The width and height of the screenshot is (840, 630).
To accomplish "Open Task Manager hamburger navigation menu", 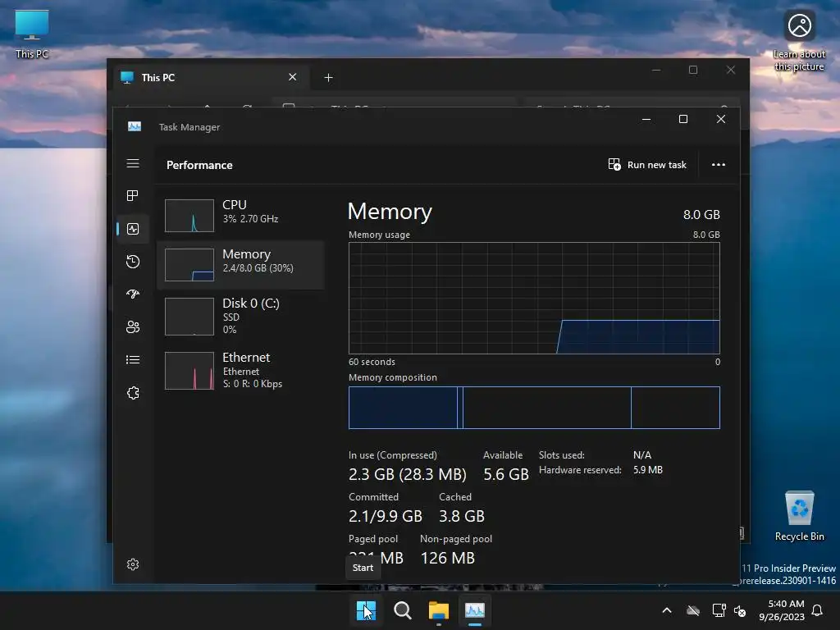I will coord(133,163).
